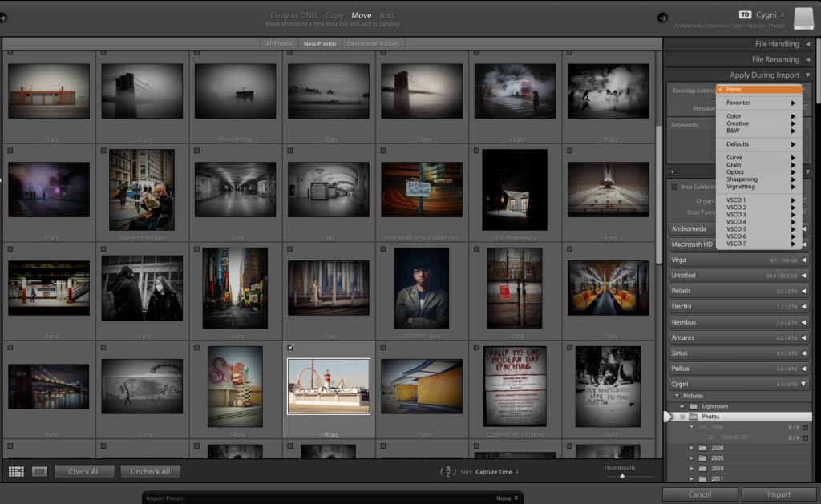Click the Keywords text field
821x504 pixels.
(693, 146)
